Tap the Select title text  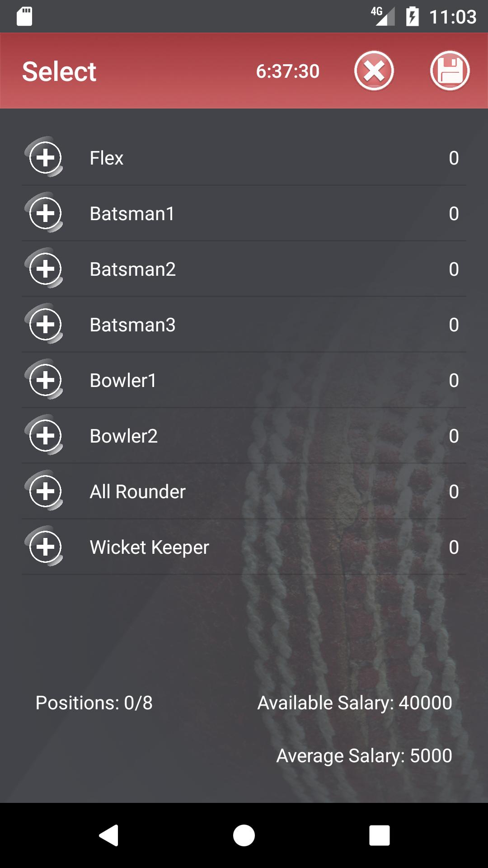point(59,71)
